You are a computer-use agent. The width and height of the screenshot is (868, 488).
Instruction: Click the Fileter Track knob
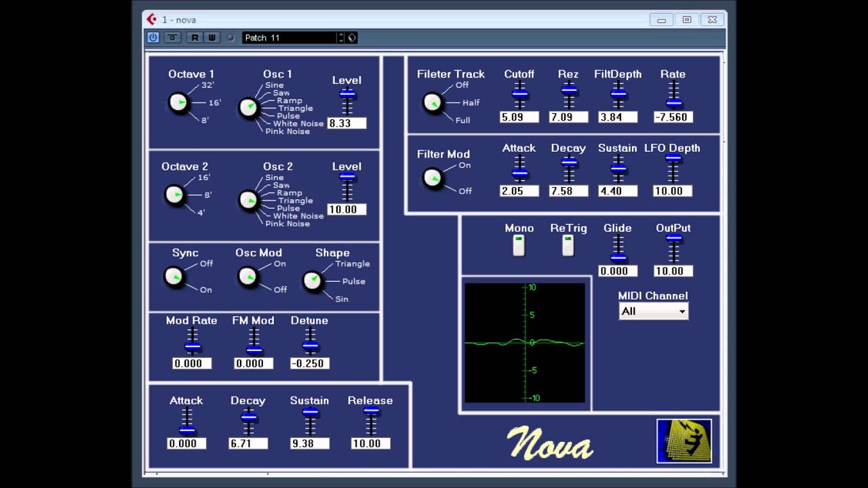433,103
